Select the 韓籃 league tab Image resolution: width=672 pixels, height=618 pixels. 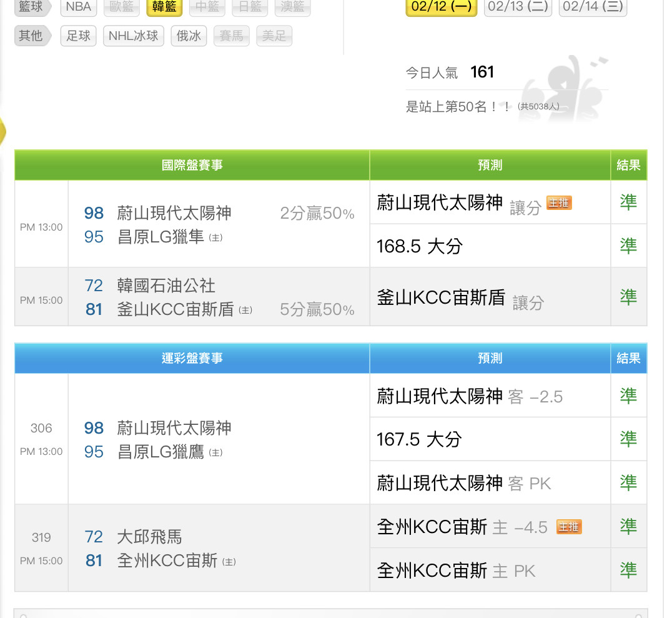point(165,7)
